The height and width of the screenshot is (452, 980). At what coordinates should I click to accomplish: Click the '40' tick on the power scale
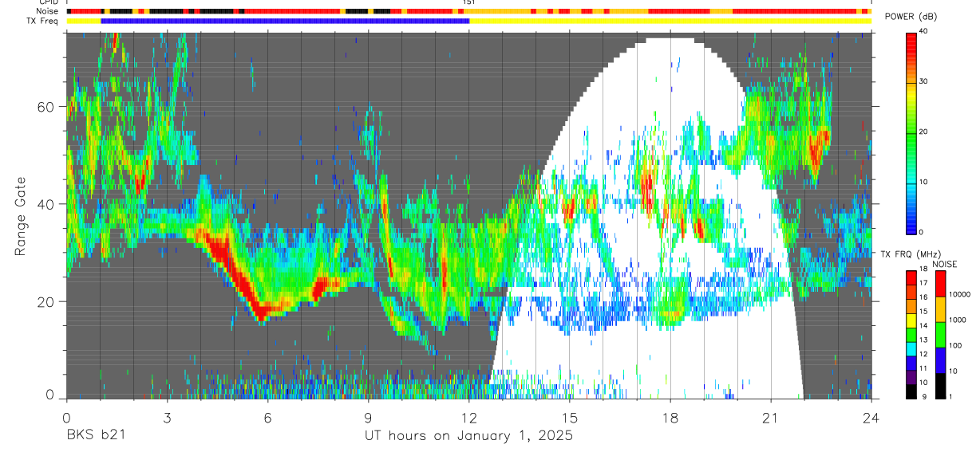924,31
